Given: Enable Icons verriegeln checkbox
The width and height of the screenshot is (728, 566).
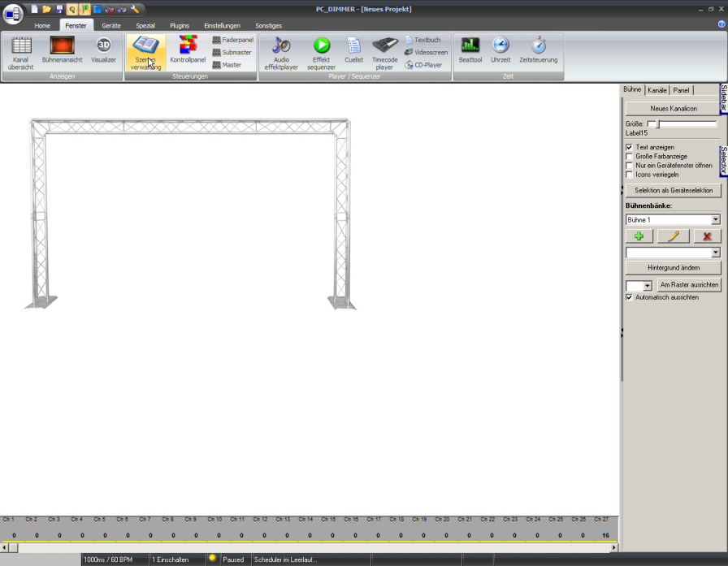Looking at the screenshot, I should click(x=629, y=175).
